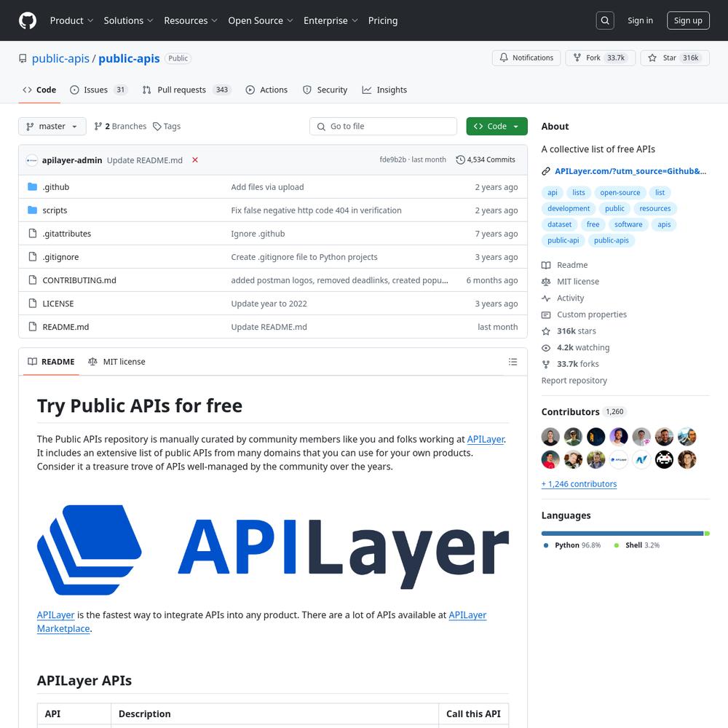Click the large APILayer logo image
This screenshot has width=728, height=728.
click(x=273, y=550)
